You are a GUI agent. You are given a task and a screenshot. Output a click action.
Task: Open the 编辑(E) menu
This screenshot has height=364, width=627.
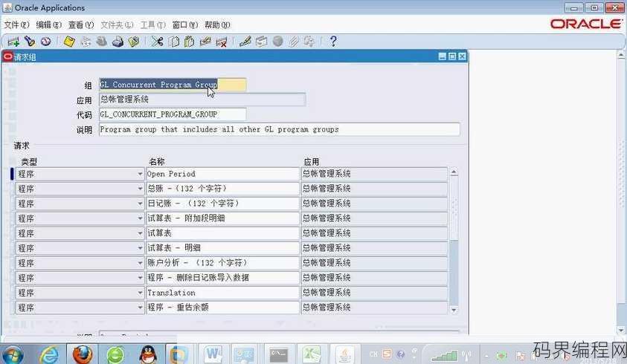tap(49, 25)
